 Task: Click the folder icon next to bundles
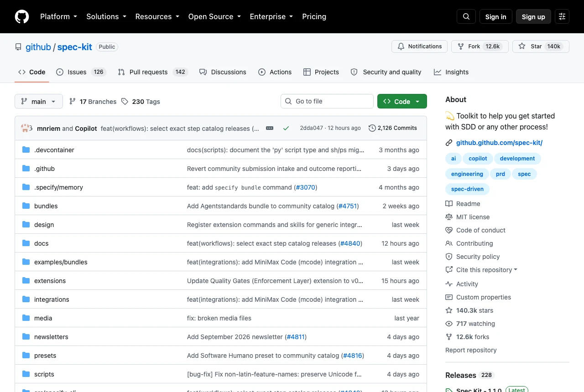26,206
